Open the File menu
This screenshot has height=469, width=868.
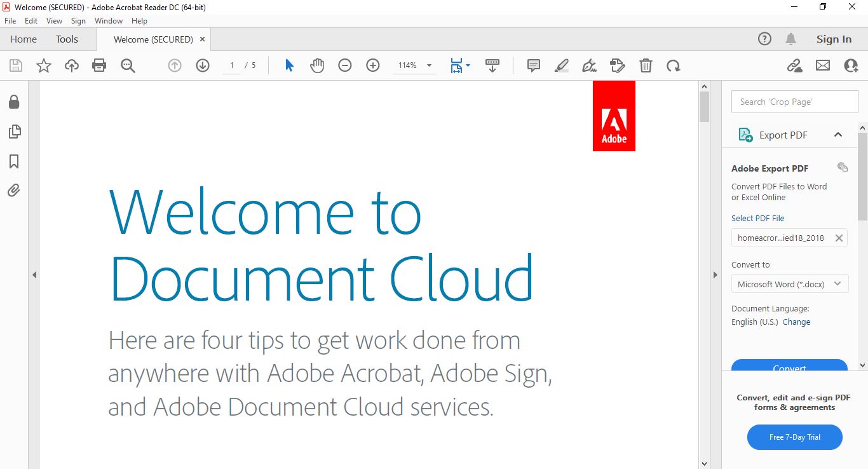(x=10, y=21)
